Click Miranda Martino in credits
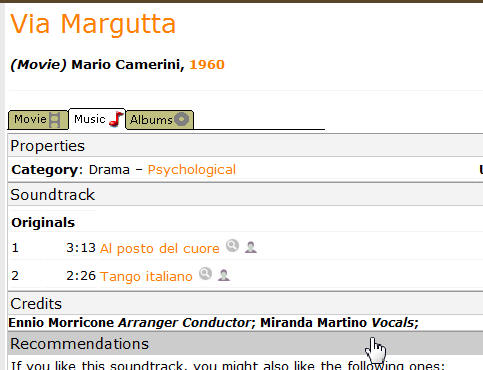This screenshot has height=370, width=483. (x=313, y=323)
